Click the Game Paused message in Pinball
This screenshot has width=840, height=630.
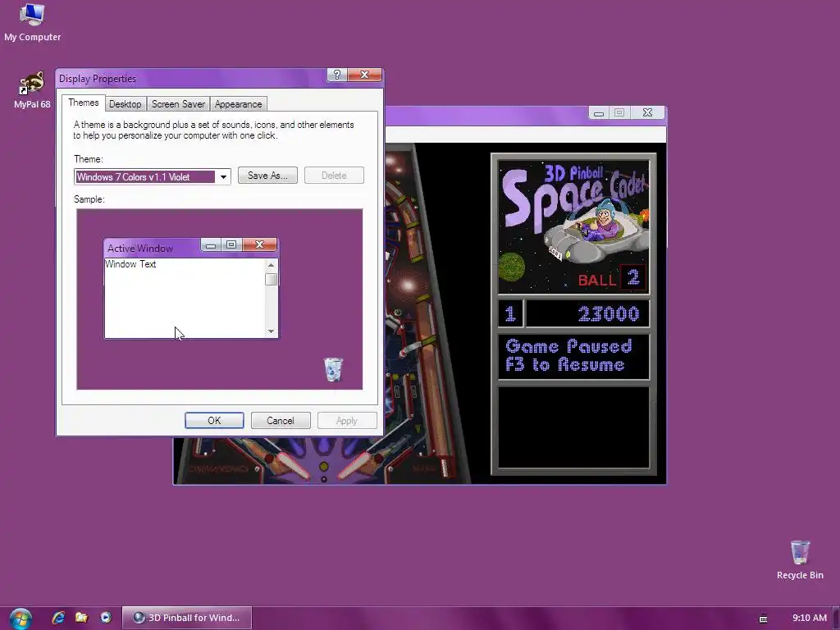tap(573, 356)
